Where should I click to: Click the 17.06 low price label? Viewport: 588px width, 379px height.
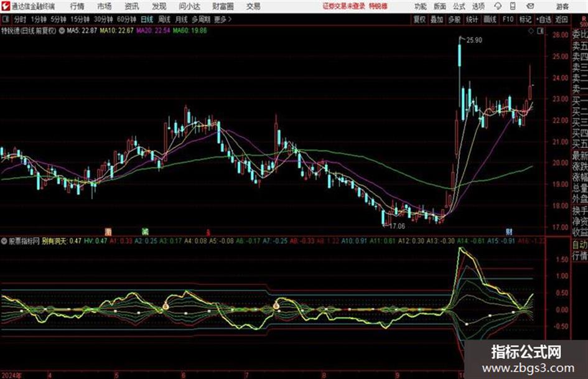tap(397, 227)
